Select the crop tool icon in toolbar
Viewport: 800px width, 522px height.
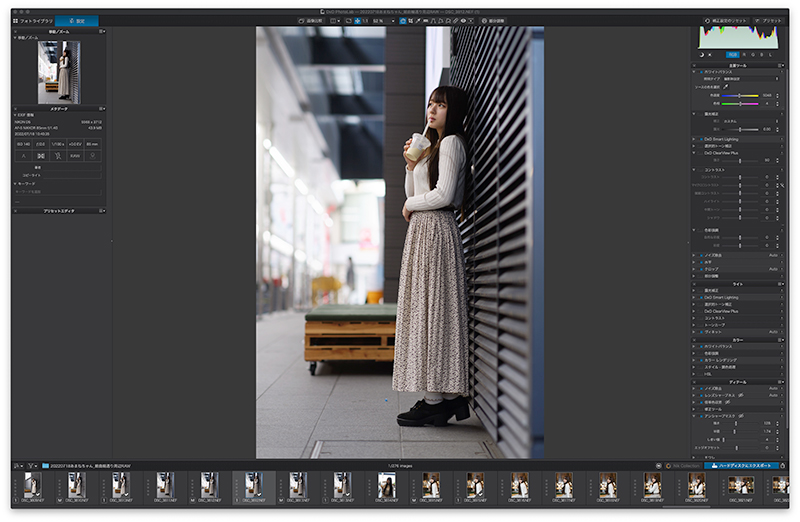pos(410,21)
